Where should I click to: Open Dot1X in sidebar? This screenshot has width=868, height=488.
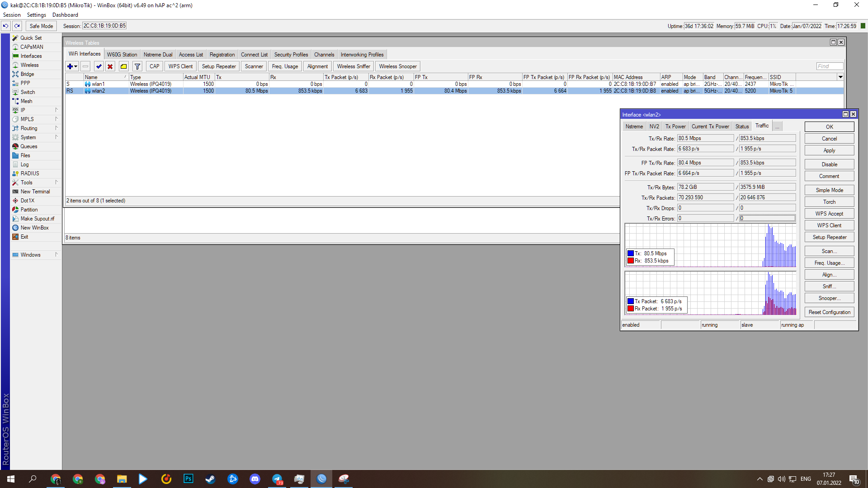27,201
